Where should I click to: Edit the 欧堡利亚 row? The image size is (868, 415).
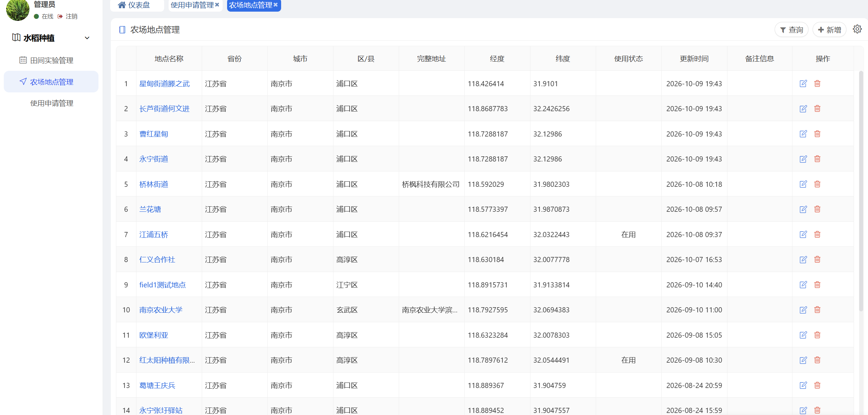pos(803,335)
